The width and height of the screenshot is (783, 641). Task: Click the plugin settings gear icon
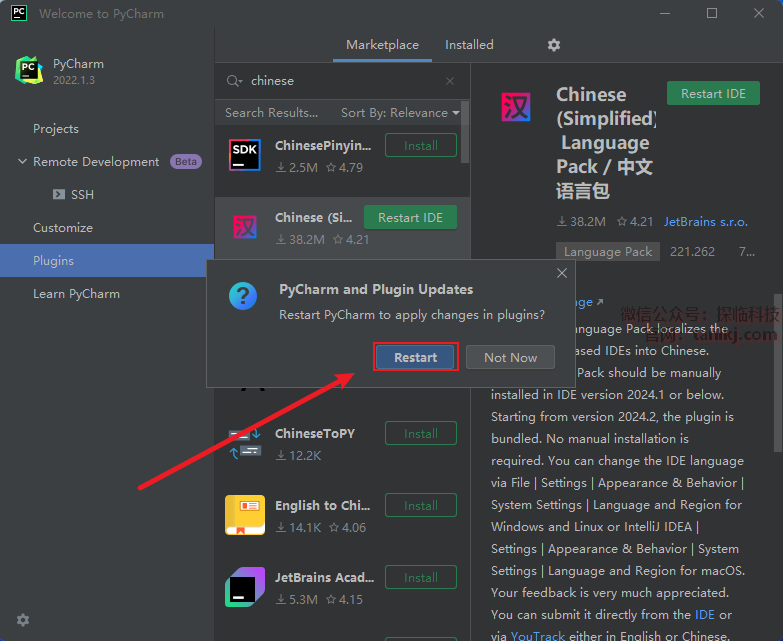click(x=554, y=45)
